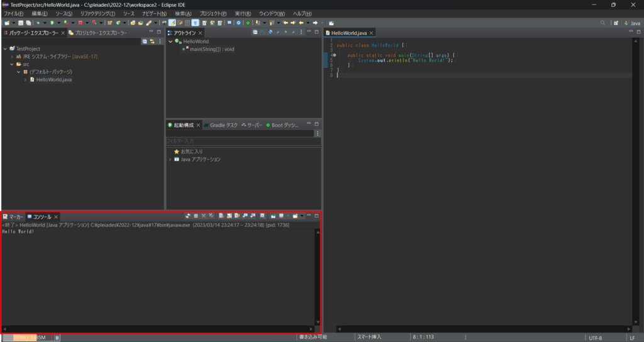Click the Open Perspective icon
Viewport: 644px width, 342px height.
616,23
